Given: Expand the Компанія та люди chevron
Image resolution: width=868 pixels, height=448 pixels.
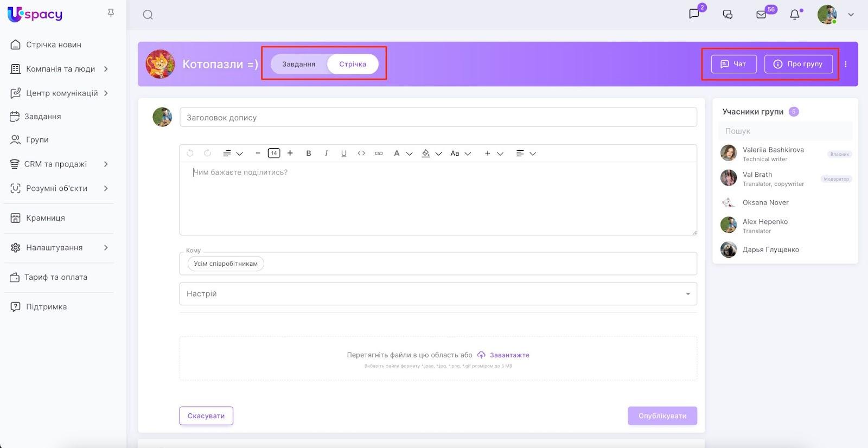Looking at the screenshot, I should [106, 69].
